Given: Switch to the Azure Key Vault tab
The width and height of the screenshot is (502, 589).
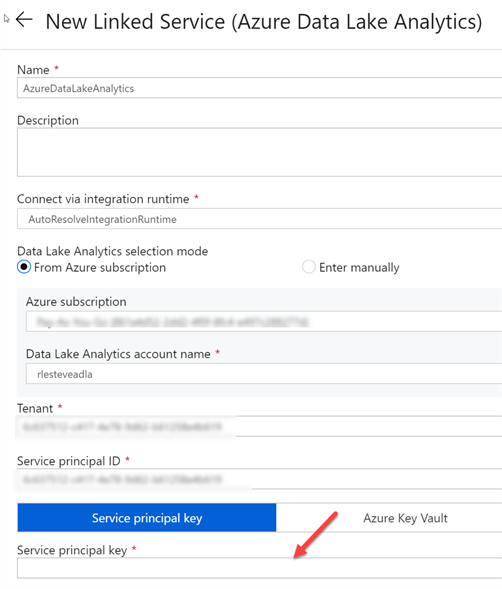Looking at the screenshot, I should click(x=389, y=518).
